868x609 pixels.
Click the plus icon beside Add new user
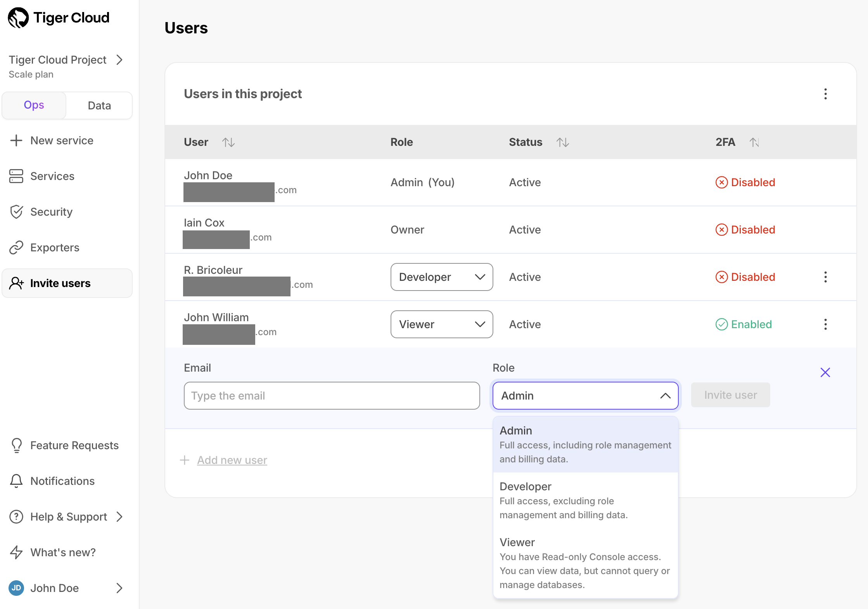point(185,460)
